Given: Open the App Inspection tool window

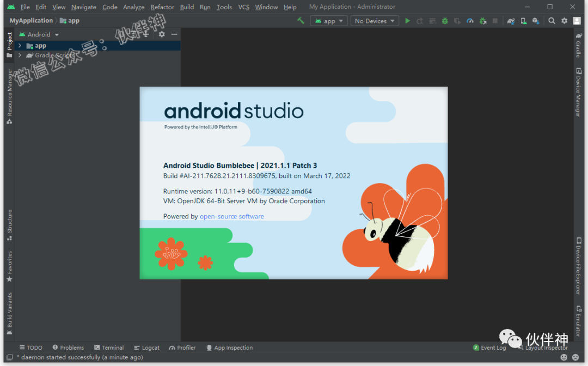Looking at the screenshot, I should (x=230, y=347).
